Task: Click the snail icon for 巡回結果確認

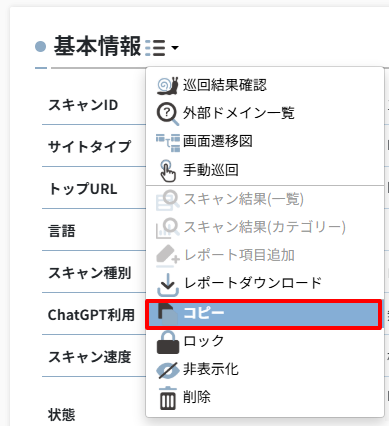Action: 168,86
